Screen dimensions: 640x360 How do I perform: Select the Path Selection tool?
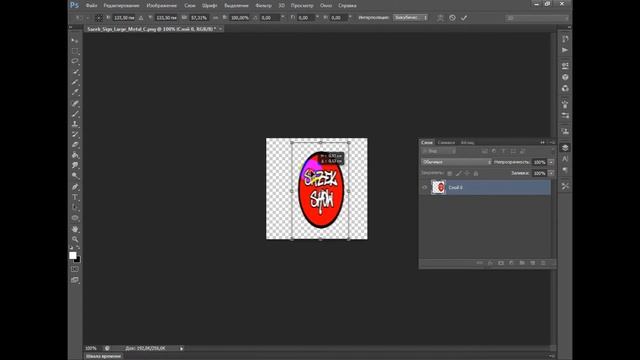point(75,207)
